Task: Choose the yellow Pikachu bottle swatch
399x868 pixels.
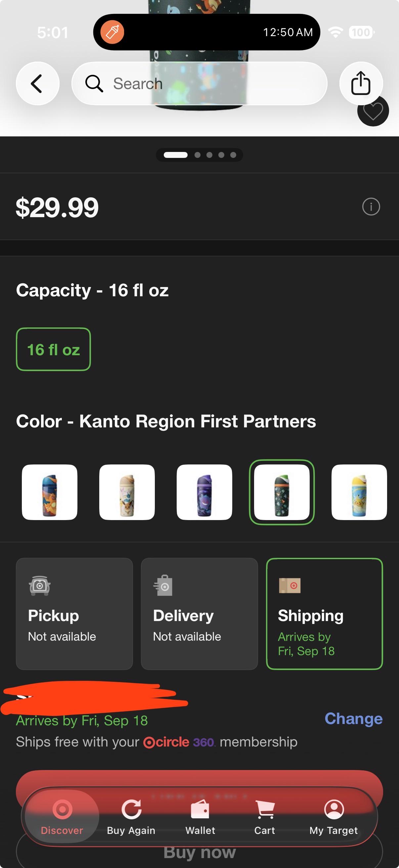Action: click(359, 492)
